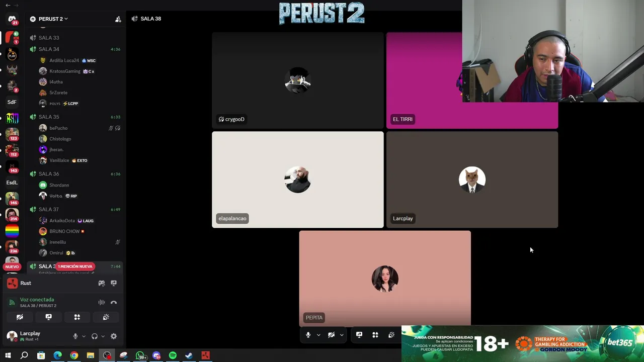644x362 pixels.
Task: Open activities from call control bar
Action: coord(375,335)
